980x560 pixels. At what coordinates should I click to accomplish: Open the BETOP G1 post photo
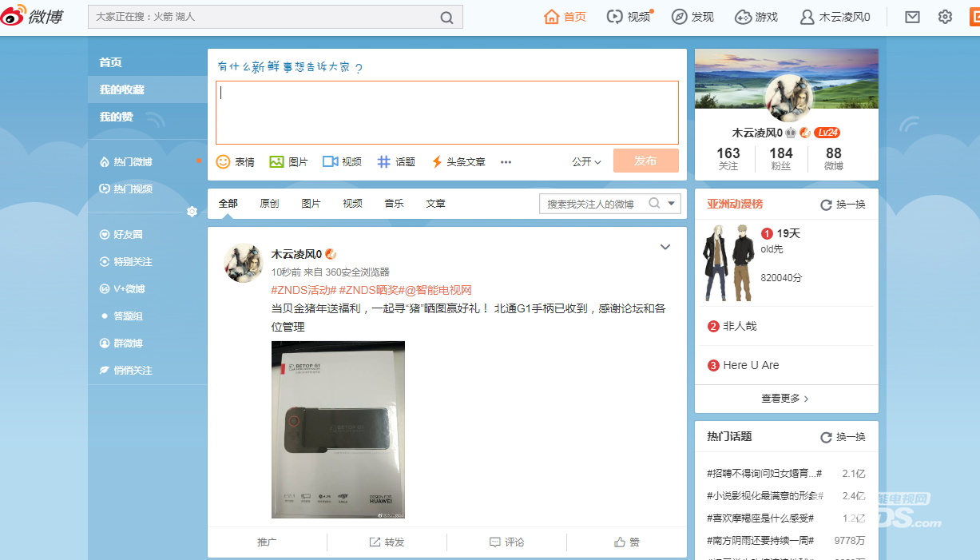pos(338,430)
